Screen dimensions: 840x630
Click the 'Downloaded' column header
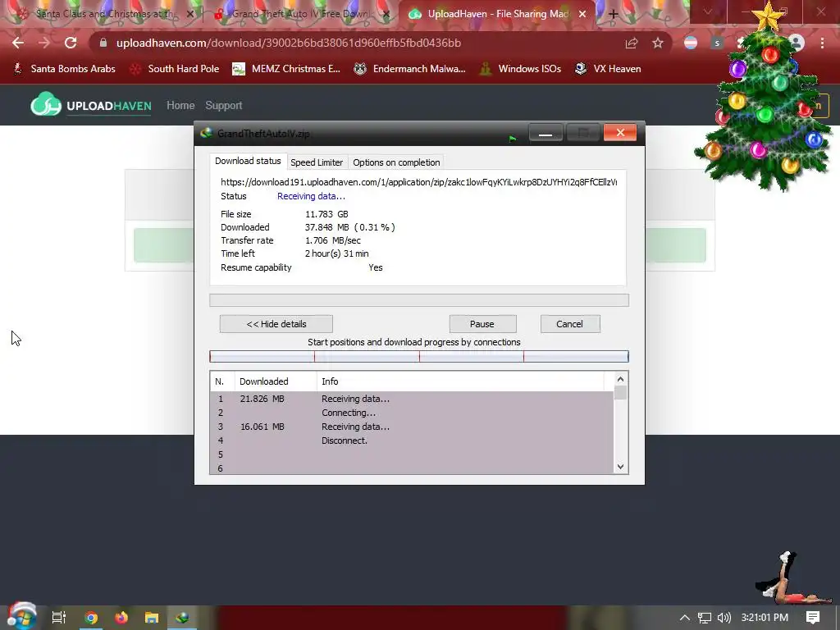(276, 381)
